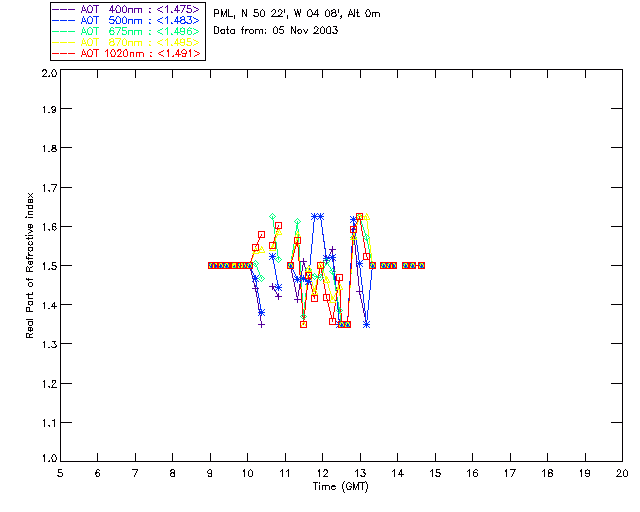Click the x-axis tick label 17
640x512 pixels.
point(510,473)
